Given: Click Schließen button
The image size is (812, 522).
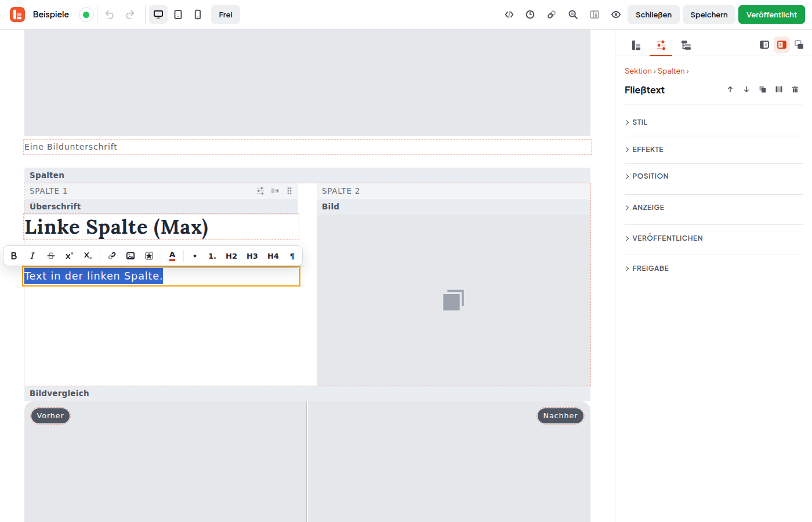Looking at the screenshot, I should point(654,14).
